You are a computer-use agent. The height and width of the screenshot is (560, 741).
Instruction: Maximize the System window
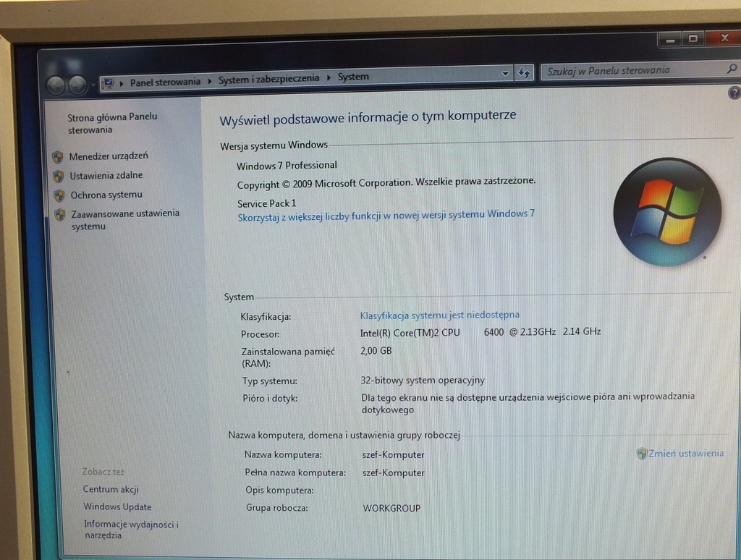(x=693, y=39)
